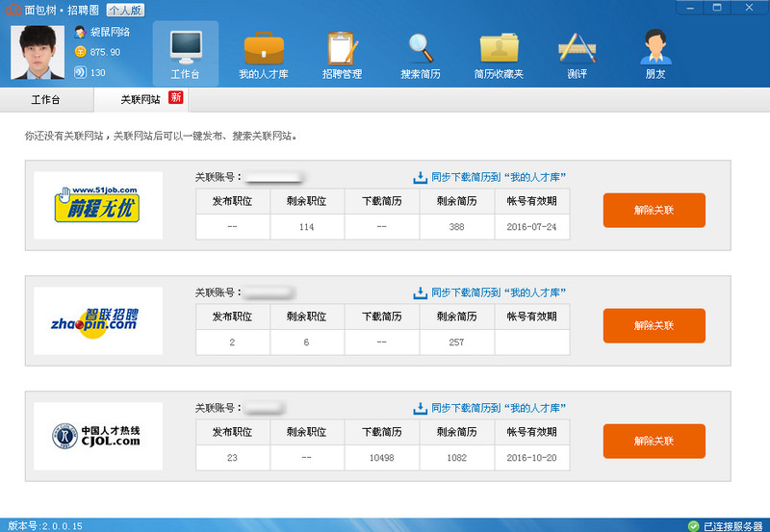This screenshot has height=532, width=770.
Task: Click the gold coin balance icon
Action: (80, 52)
